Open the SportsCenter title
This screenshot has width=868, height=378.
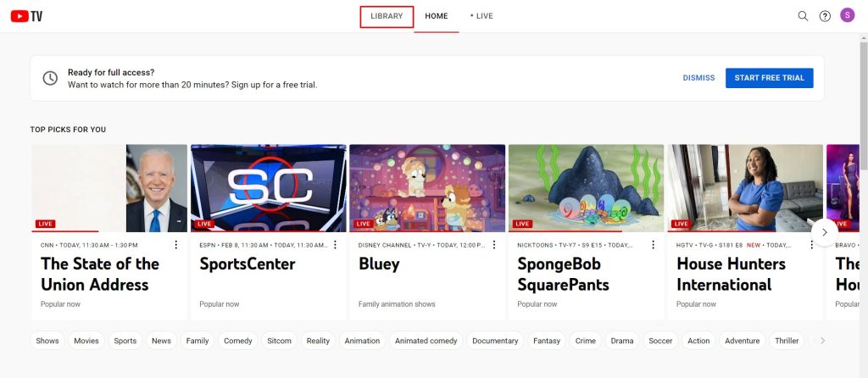[x=248, y=264]
